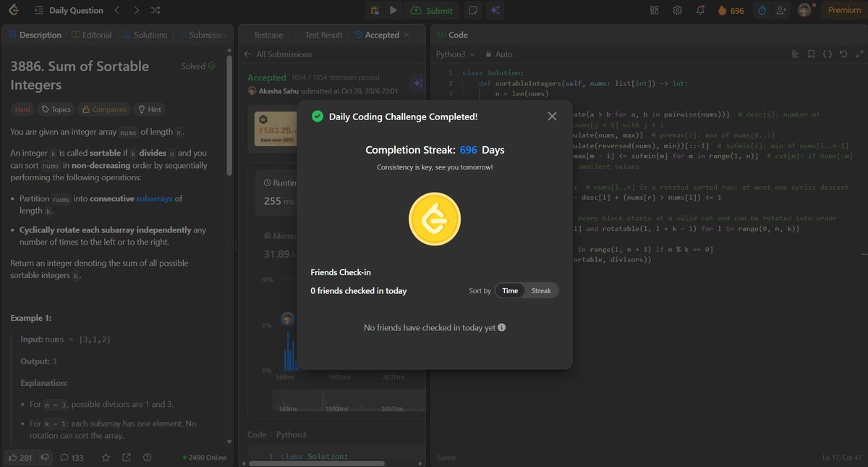The image size is (868, 467).
Task: Reset code to default arrow icon
Action: pos(843,54)
